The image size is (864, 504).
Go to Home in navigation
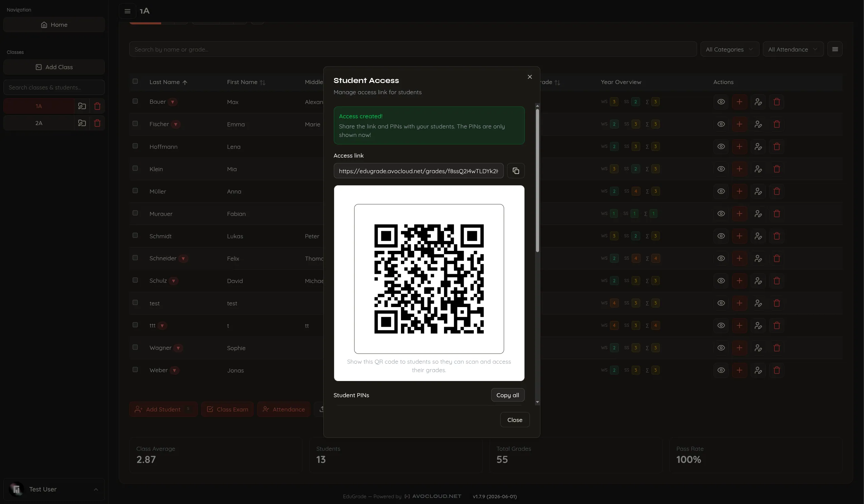[54, 25]
